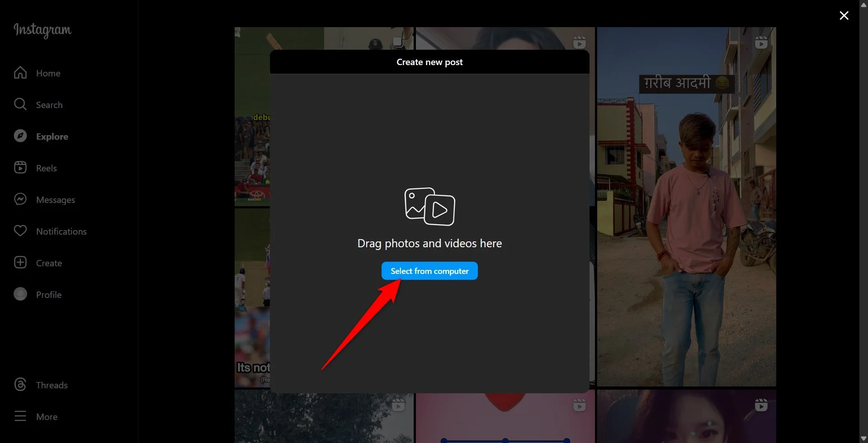Click the Messages messenger icon
Screen dimensions: 868x443
[x=20, y=199]
